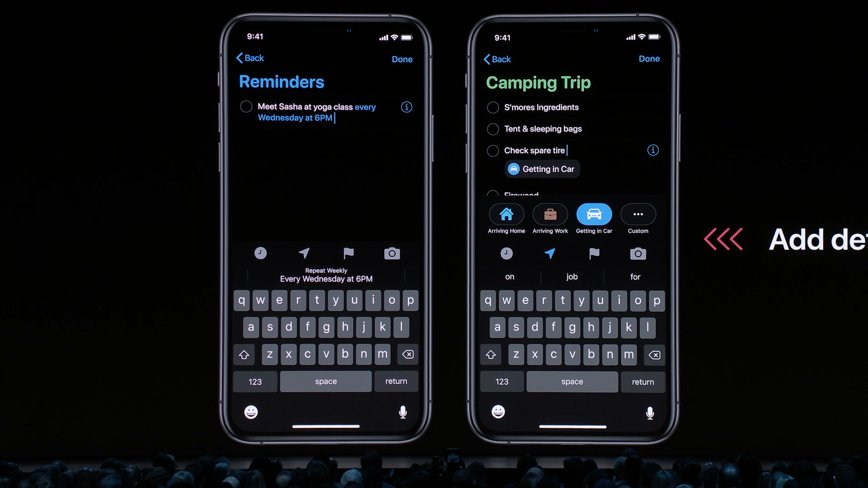Select the emoji keyboard icon on right phone
The width and height of the screenshot is (868, 488).
click(x=498, y=412)
